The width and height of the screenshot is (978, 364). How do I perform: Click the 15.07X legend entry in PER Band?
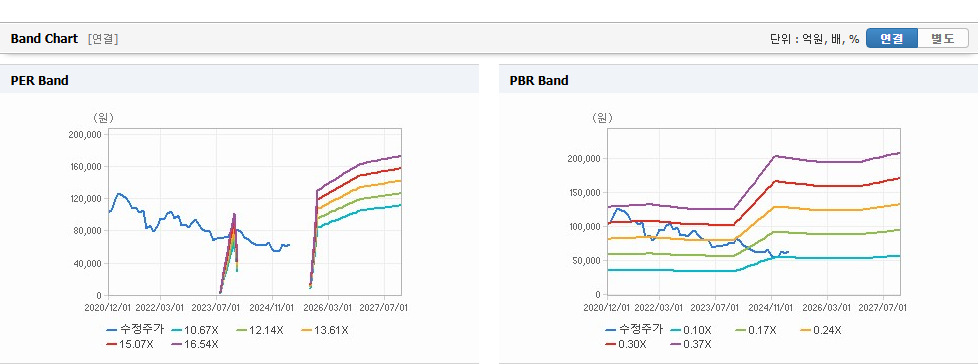(130, 344)
